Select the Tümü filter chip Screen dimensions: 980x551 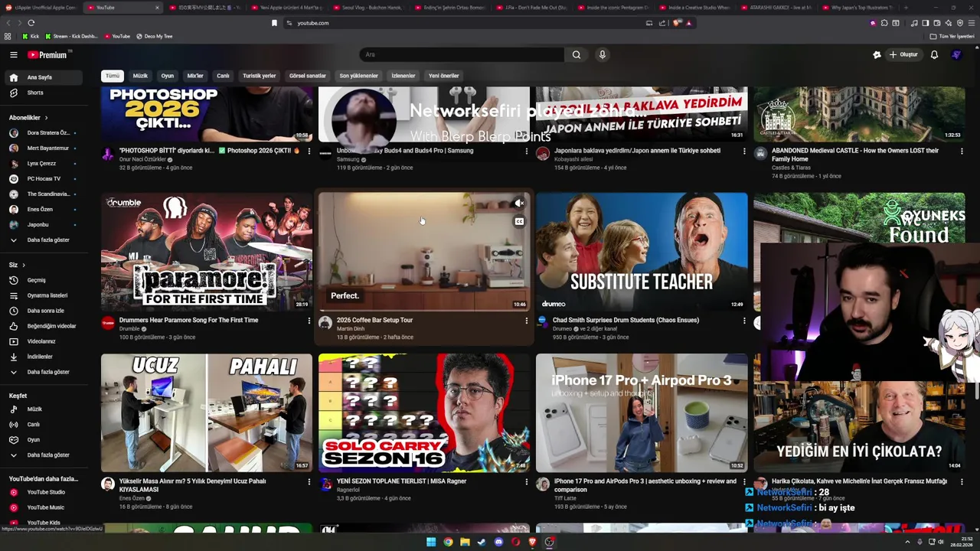coord(113,76)
